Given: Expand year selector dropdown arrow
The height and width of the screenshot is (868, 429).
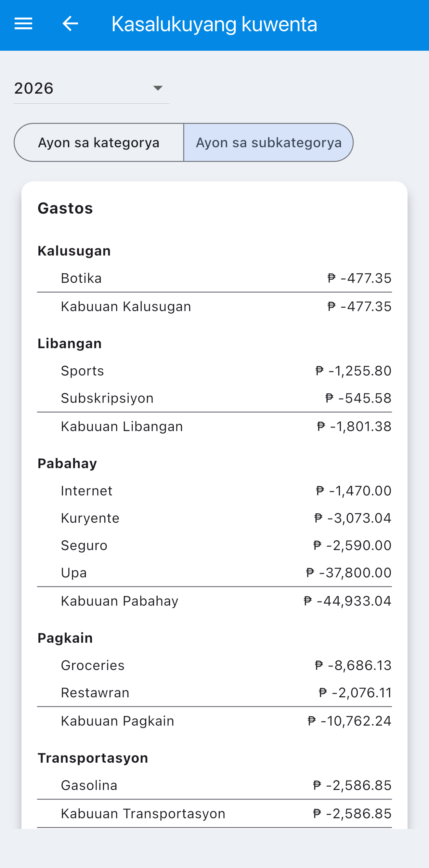Looking at the screenshot, I should [x=158, y=88].
